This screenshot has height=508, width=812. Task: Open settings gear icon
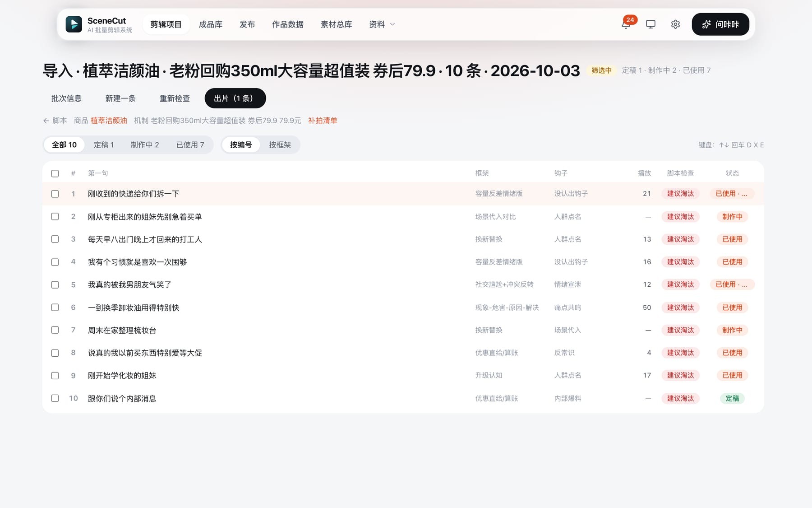[x=675, y=24]
